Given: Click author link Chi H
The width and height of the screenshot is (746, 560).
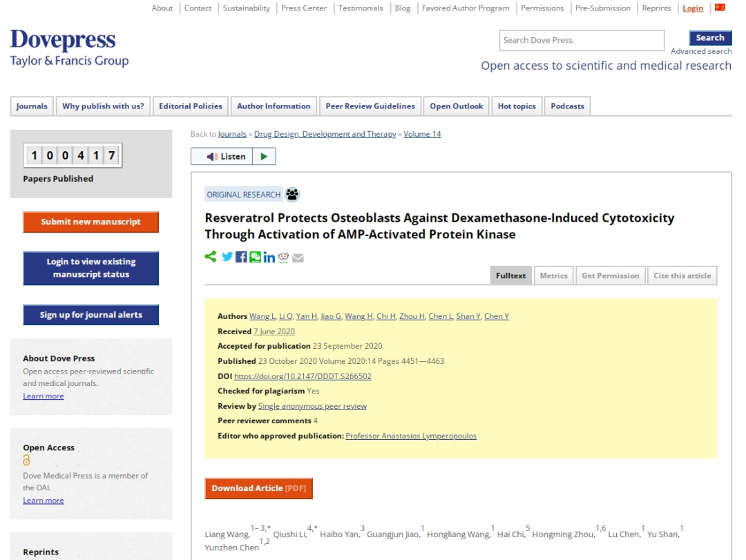Looking at the screenshot, I should [386, 316].
